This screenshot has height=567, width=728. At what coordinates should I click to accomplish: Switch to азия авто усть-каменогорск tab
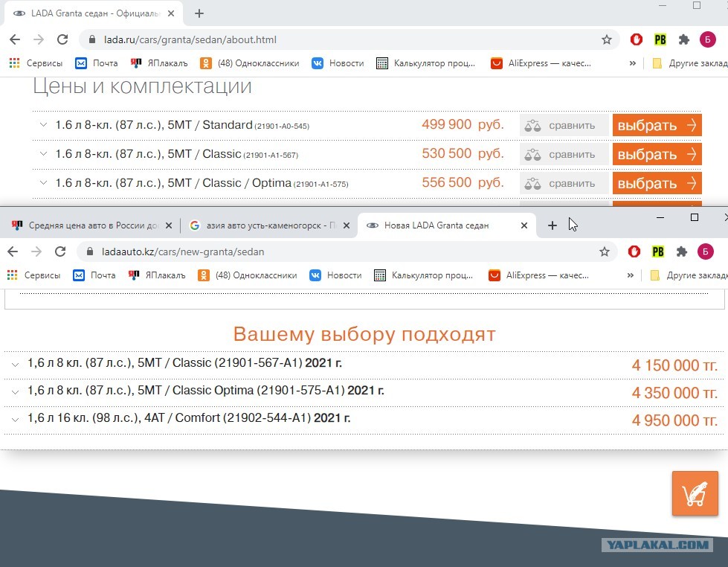pos(262,225)
